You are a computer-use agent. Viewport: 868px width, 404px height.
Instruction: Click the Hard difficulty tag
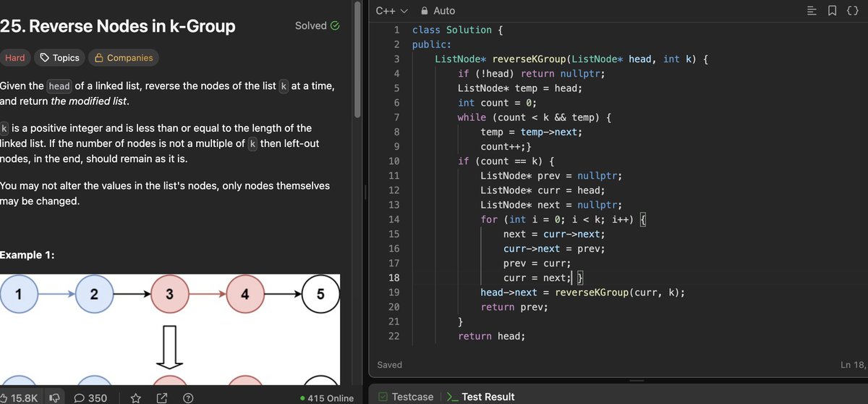(14, 58)
